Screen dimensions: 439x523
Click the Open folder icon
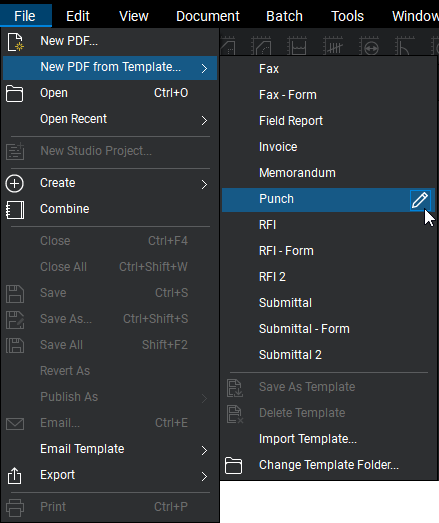click(x=15, y=93)
